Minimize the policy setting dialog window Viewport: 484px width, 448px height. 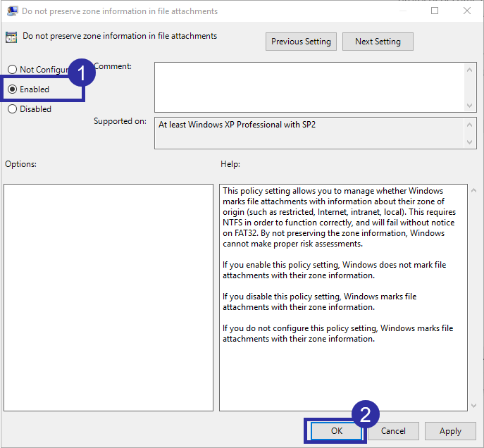pyautogui.click(x=402, y=11)
